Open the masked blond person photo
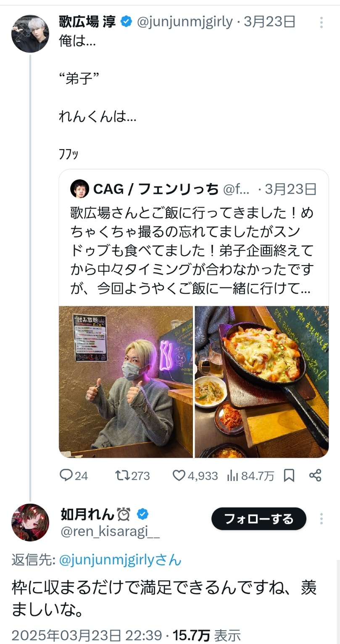Viewport: 340px width, 644px height. [126, 381]
